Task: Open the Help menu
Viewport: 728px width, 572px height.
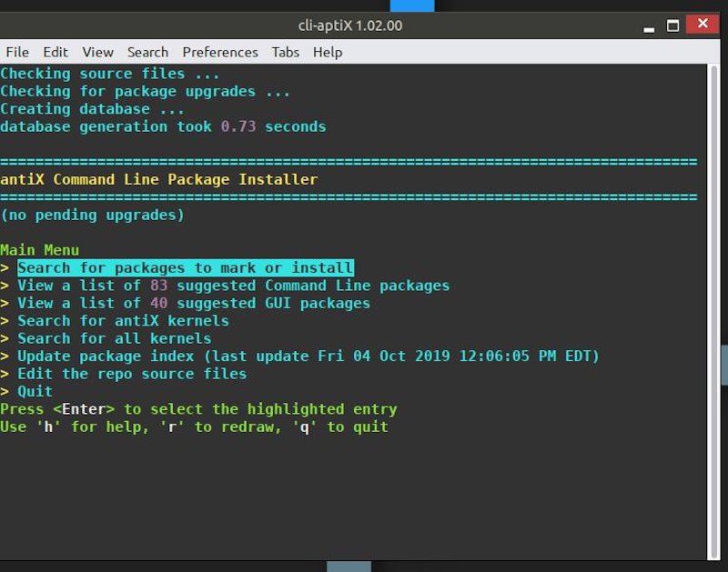Action: (328, 52)
